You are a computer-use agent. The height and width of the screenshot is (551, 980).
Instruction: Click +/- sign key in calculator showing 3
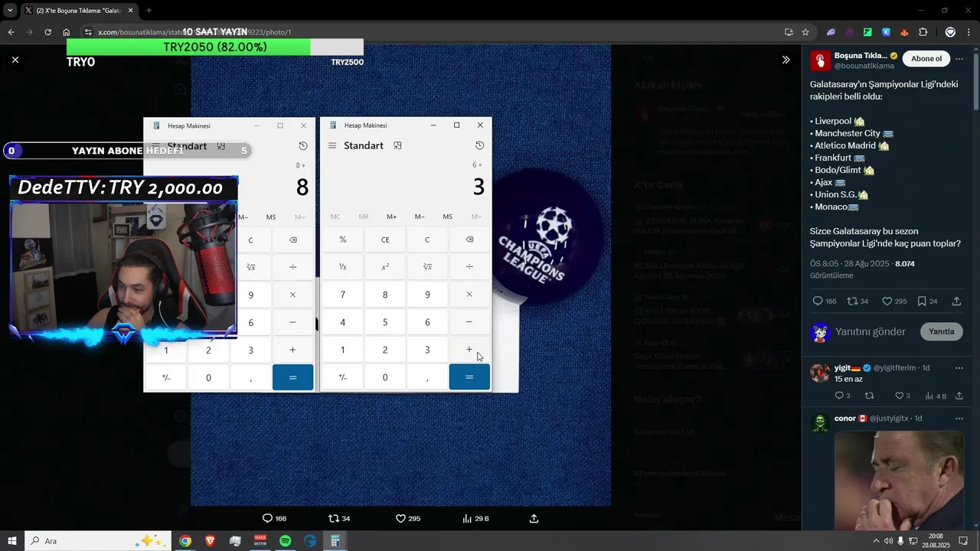(x=342, y=377)
